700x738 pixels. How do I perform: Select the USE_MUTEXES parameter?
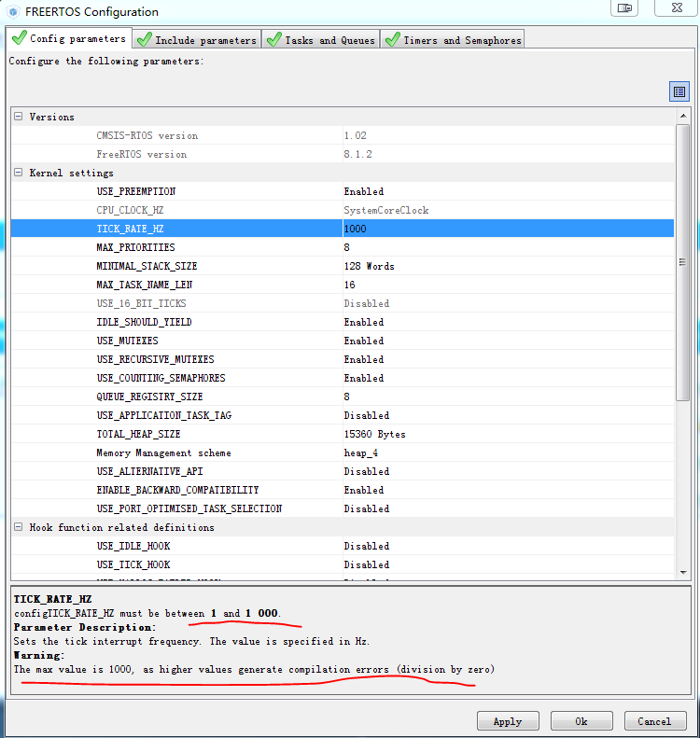click(127, 341)
